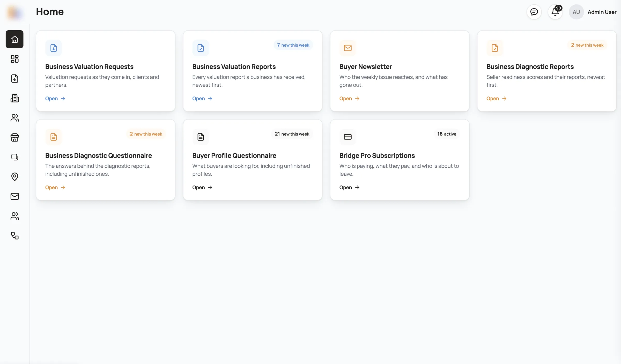This screenshot has width=621, height=364.
Task: Open the map pin icon in sidebar
Action: [14, 177]
